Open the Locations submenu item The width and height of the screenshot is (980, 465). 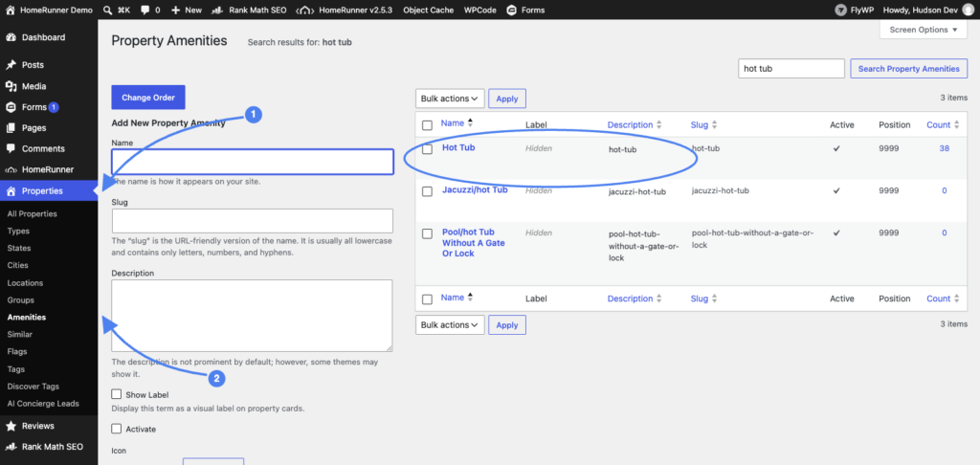(25, 283)
